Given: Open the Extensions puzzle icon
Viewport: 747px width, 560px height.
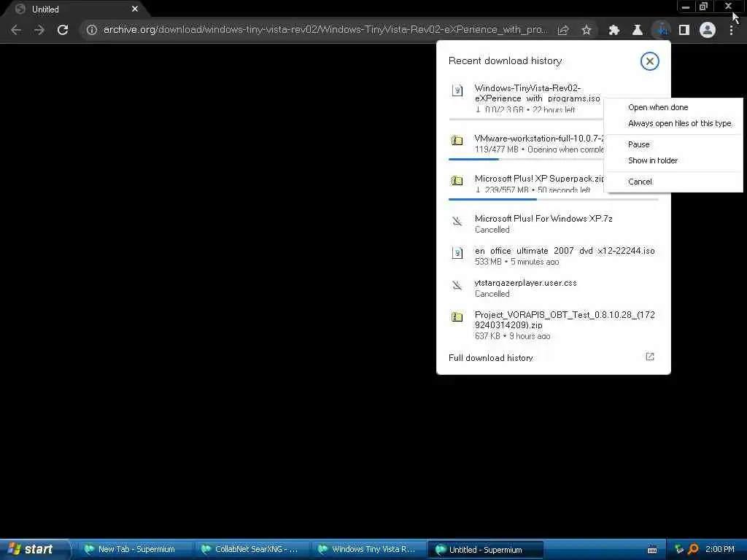Looking at the screenshot, I should click(x=614, y=30).
